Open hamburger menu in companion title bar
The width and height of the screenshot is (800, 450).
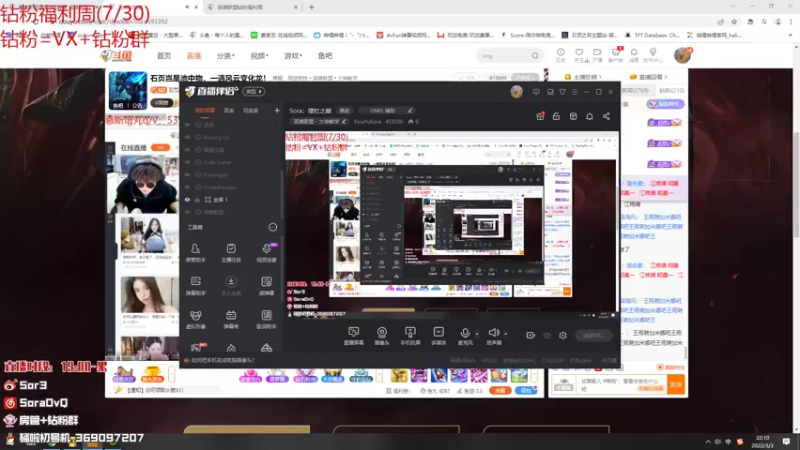click(574, 92)
